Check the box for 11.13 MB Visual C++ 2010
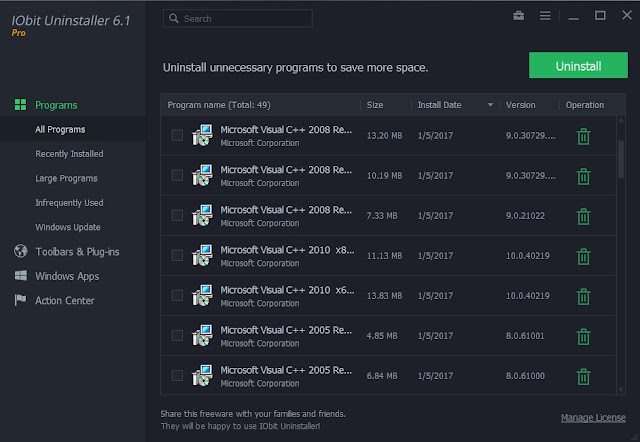The height and width of the screenshot is (442, 640). (177, 255)
